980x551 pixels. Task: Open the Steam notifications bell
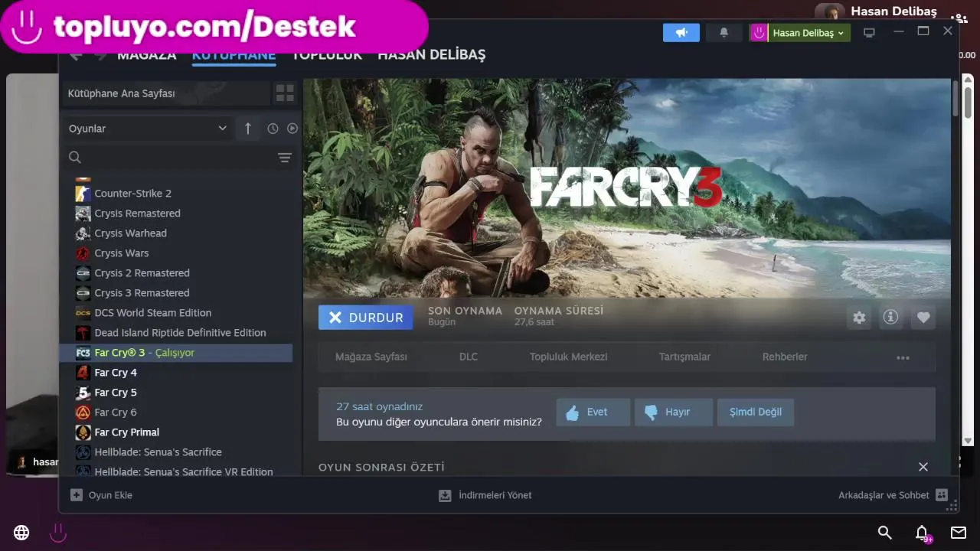[724, 32]
